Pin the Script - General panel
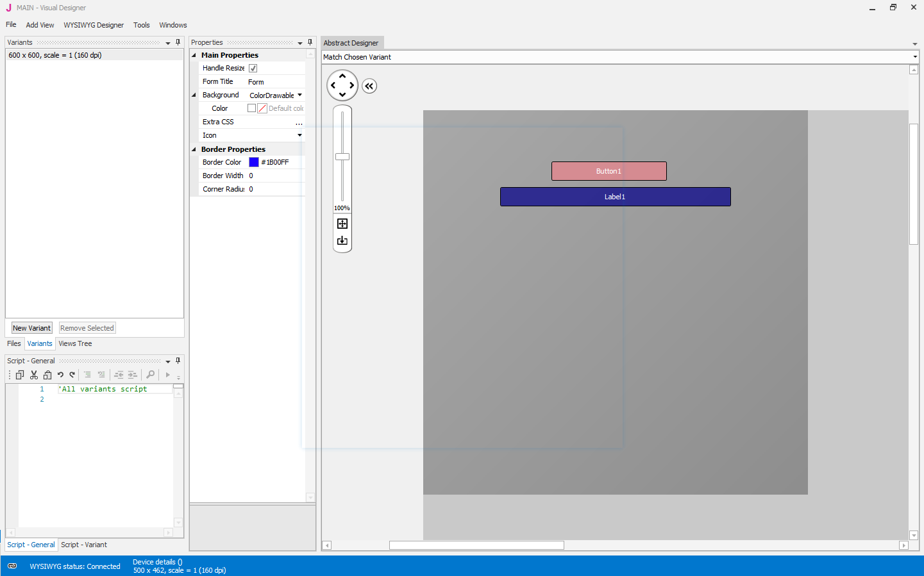The width and height of the screenshot is (924, 576). (178, 361)
